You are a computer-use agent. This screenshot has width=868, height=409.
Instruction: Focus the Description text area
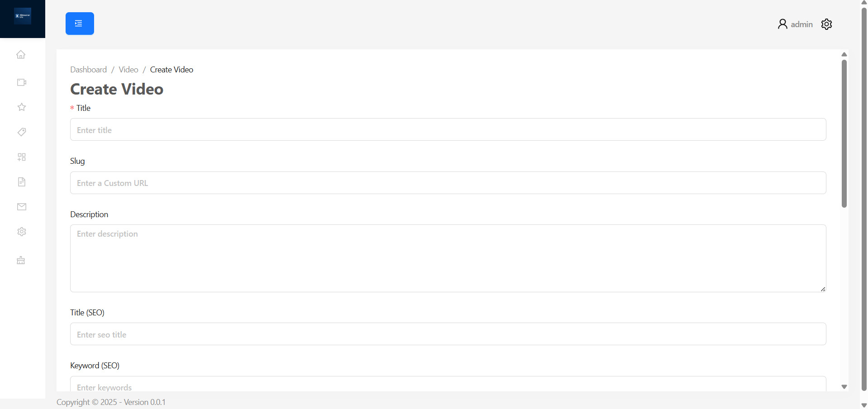pos(448,258)
